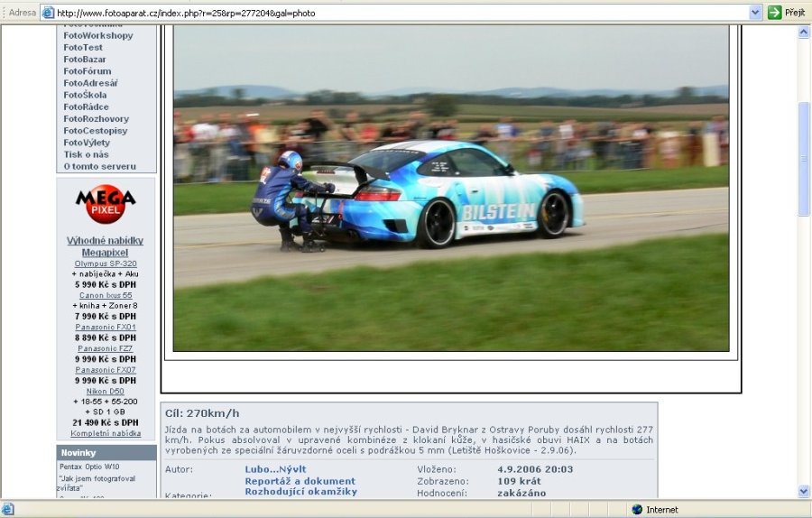The height and width of the screenshot is (518, 812).
Task: Open FotoWorkshopy in the sidebar menu
Action: [97, 36]
